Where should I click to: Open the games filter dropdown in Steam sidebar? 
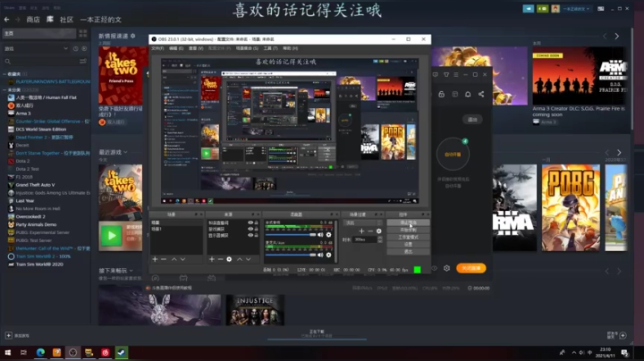point(36,48)
